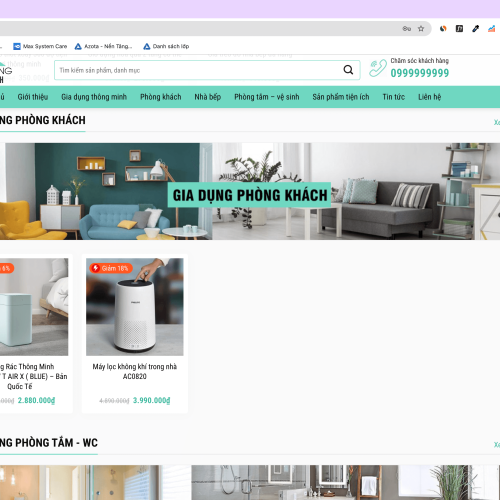Screen dimensions: 500x500
Task: Open the Phòng tắm – vệ sinh menu
Action: click(x=267, y=97)
